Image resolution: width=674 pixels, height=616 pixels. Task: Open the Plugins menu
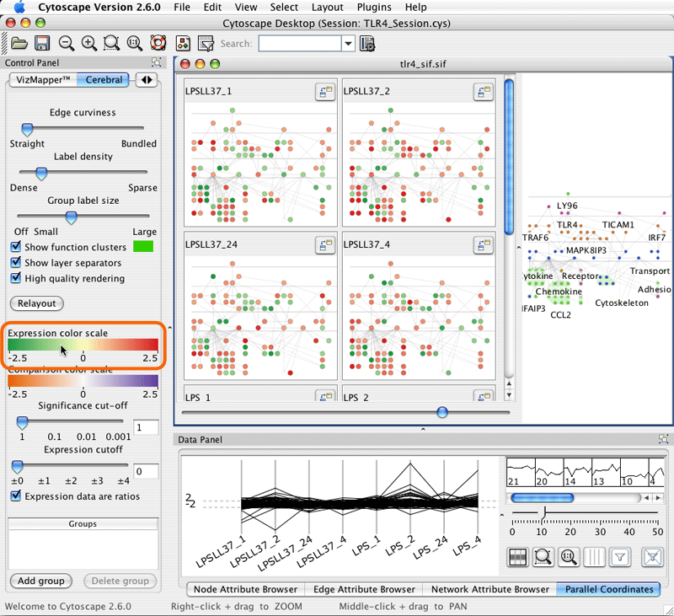point(374,8)
